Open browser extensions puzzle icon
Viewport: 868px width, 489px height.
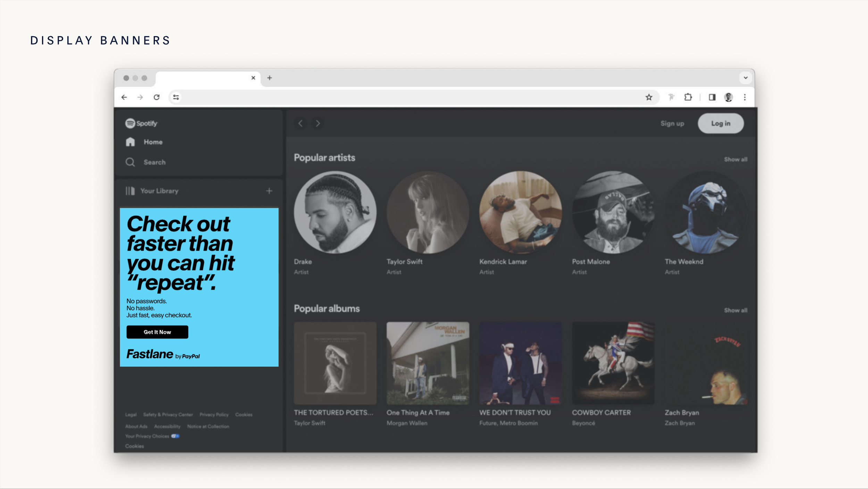click(x=688, y=97)
